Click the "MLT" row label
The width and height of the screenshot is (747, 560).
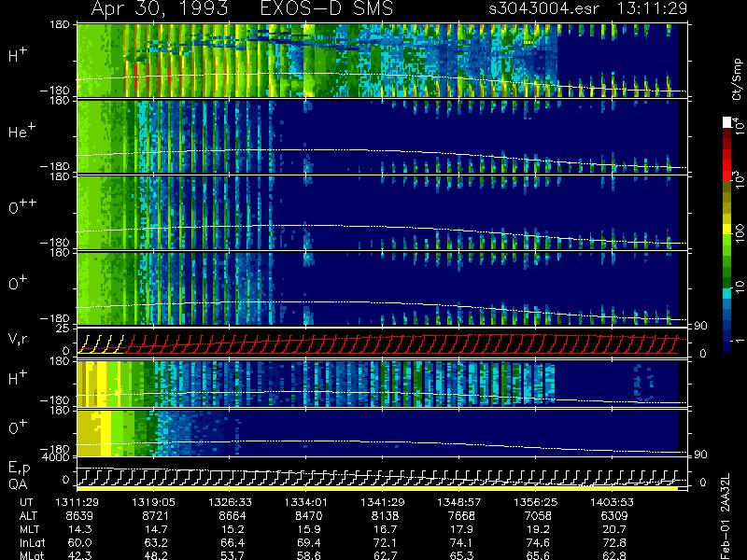tap(29, 529)
